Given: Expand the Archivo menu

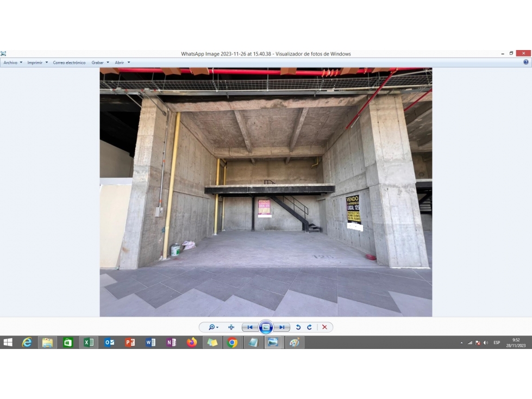Looking at the screenshot, I should click(x=13, y=63).
